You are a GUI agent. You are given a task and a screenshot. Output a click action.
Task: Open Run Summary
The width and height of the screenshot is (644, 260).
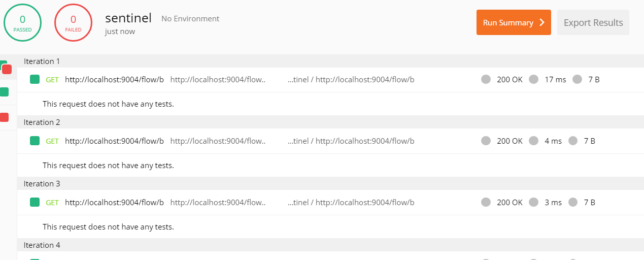coord(514,22)
